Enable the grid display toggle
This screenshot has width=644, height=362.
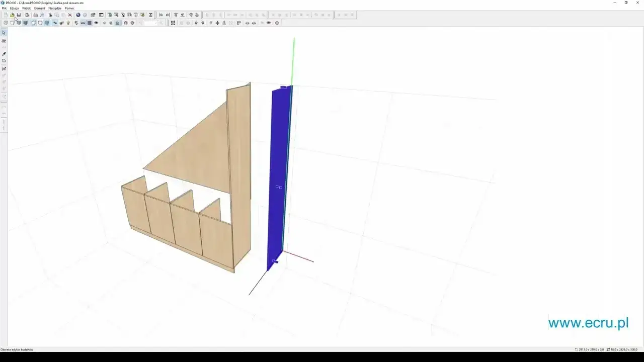point(90,23)
